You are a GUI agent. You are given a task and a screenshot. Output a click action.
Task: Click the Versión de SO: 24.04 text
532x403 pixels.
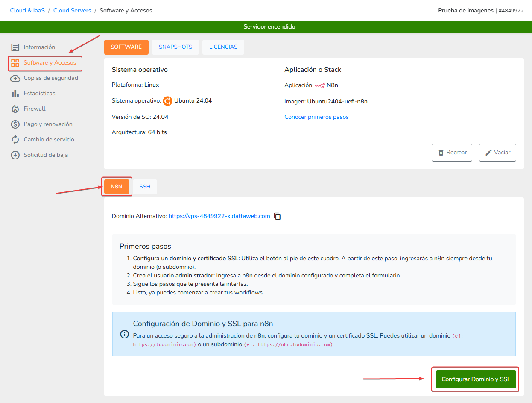(140, 117)
